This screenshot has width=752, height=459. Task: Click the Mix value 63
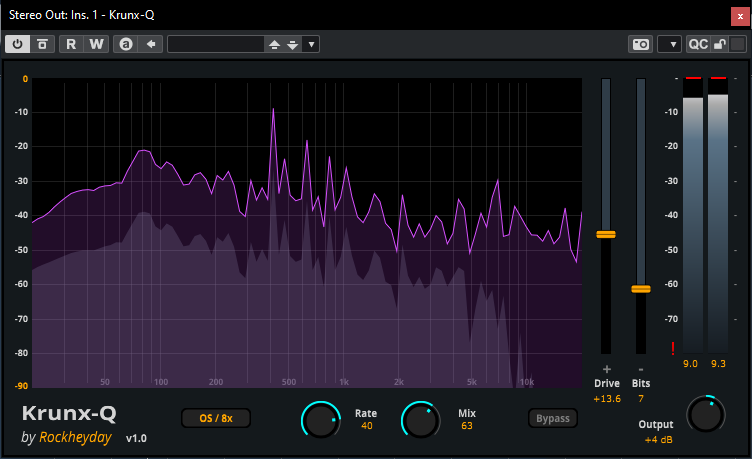467,426
